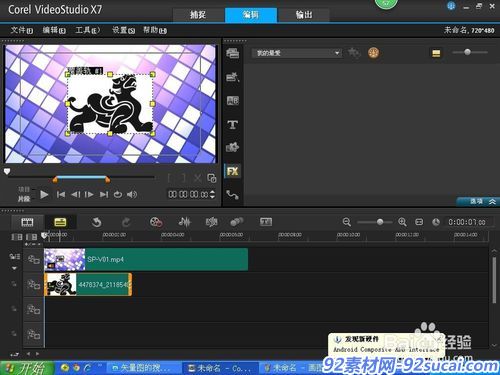Toggle the video track enable icon
The height and width of the screenshot is (375, 500).
(x=33, y=259)
